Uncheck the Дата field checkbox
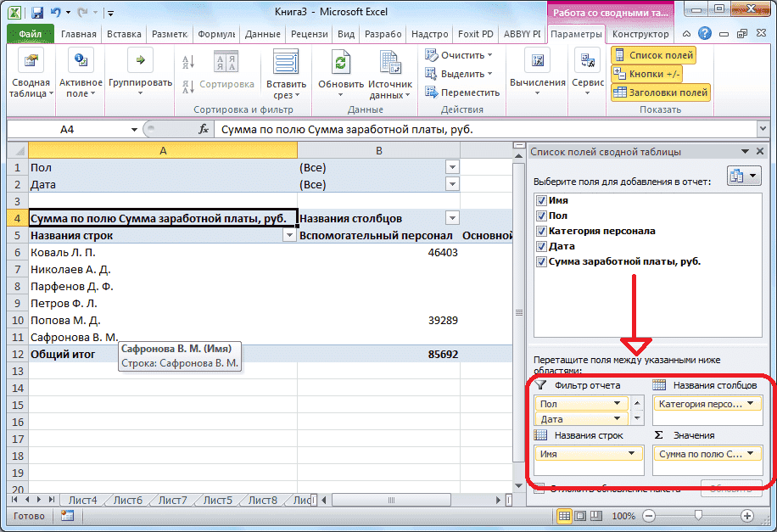The width and height of the screenshot is (777, 532). tap(541, 246)
